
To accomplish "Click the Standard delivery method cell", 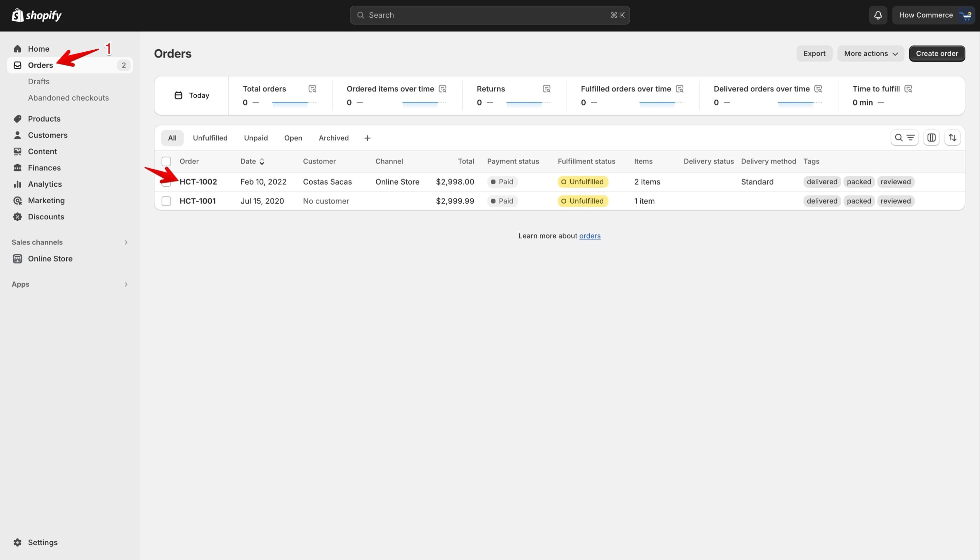I will pyautogui.click(x=757, y=182).
